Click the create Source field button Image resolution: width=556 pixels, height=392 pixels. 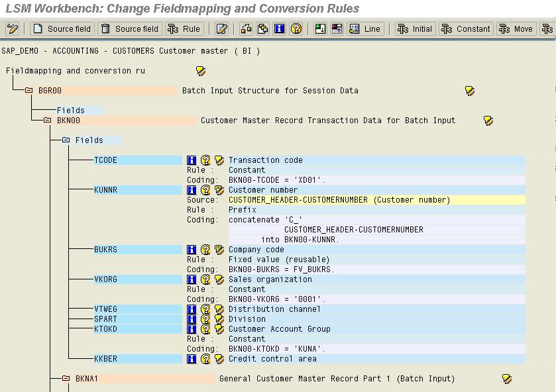click(62, 29)
